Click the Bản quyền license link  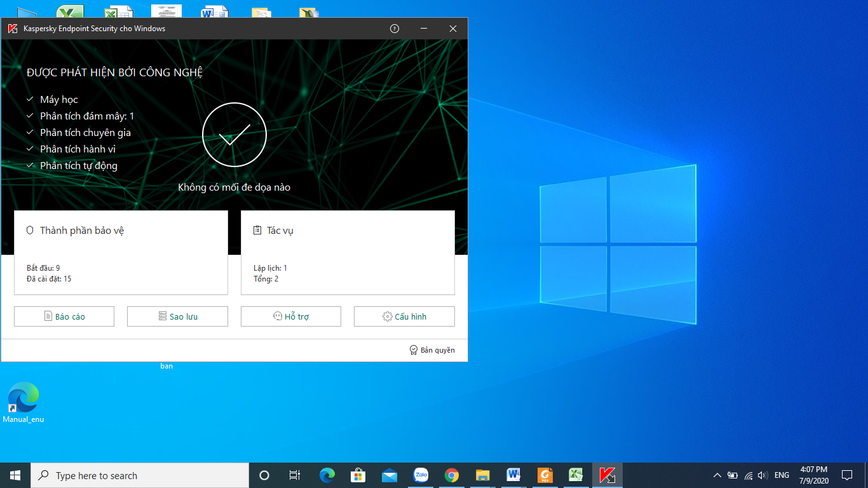pos(432,350)
